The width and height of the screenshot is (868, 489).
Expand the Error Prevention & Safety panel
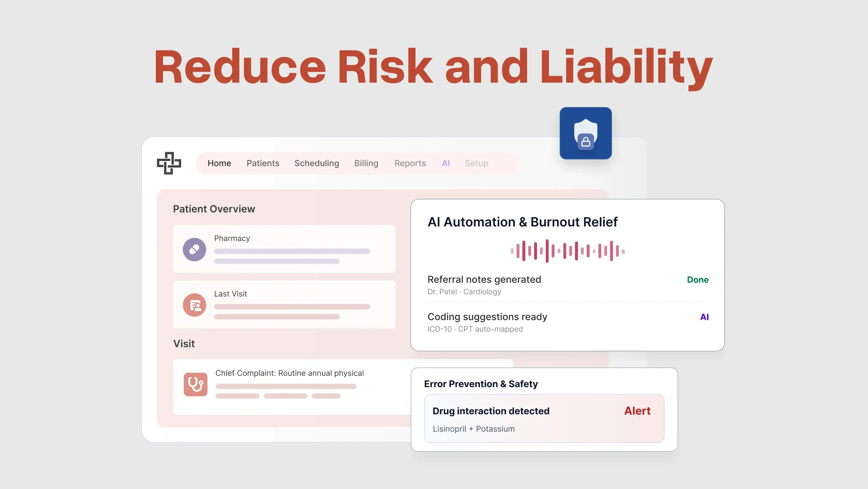click(x=481, y=384)
